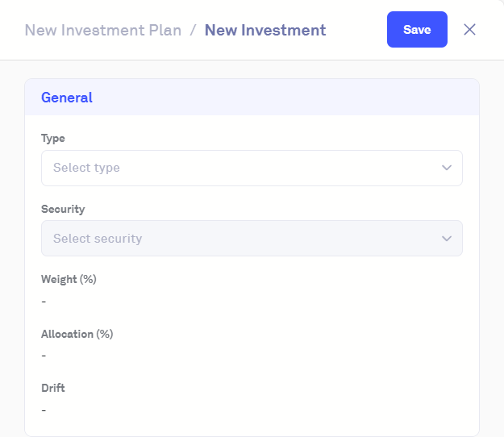Viewport: 504px width, 437px height.
Task: Click the Weight (%) label
Action: click(x=69, y=280)
